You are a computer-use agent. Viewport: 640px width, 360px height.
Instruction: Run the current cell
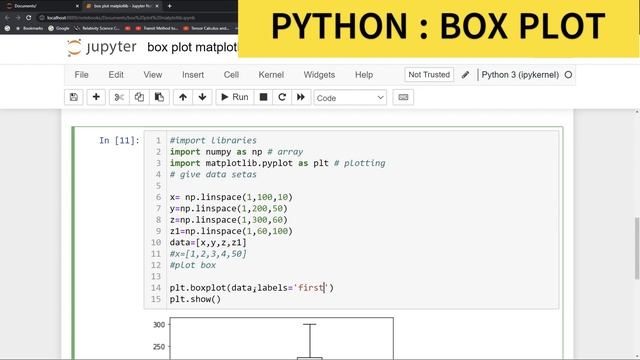(235, 97)
